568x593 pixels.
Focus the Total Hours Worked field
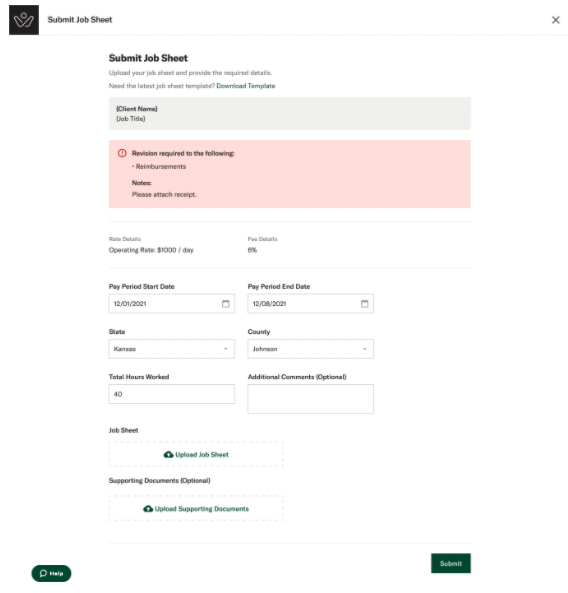[x=172, y=394]
